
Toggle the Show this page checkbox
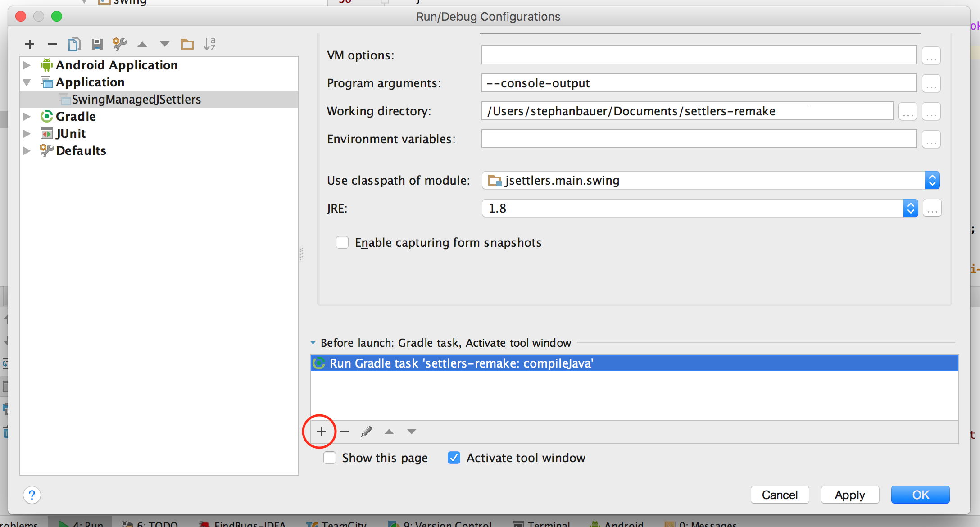point(330,458)
